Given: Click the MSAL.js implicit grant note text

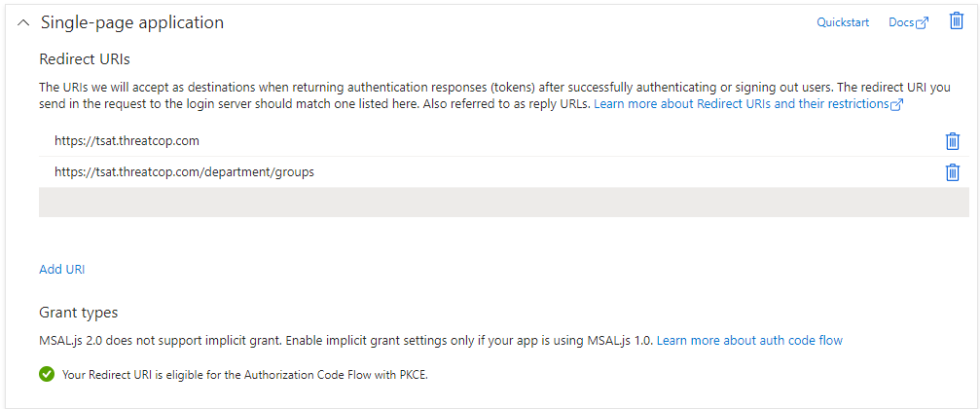Looking at the screenshot, I should [341, 340].
